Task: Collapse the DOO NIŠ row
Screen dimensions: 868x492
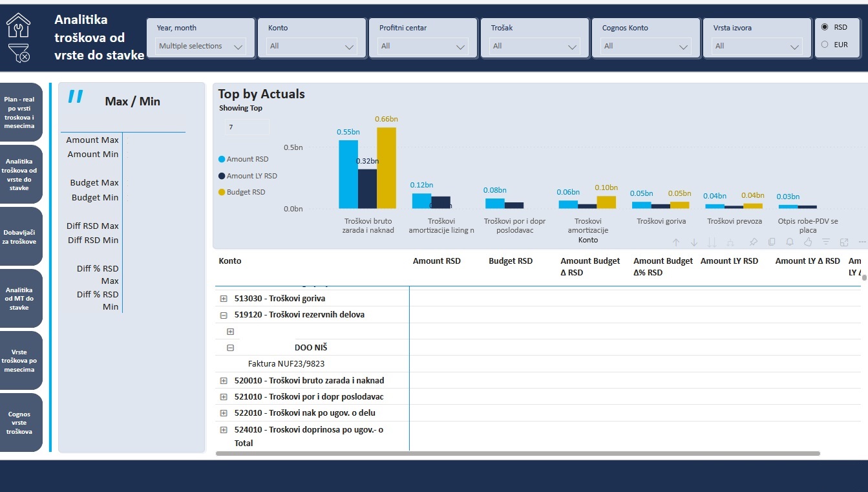Action: 230,348
